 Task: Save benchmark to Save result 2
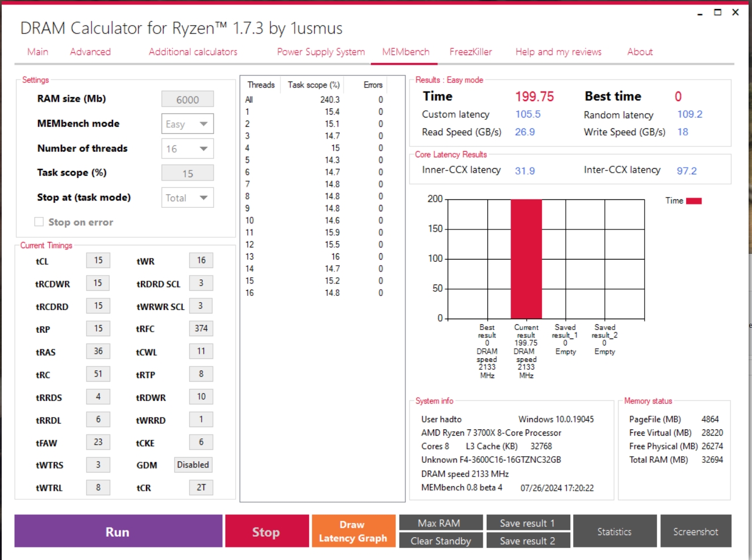(x=528, y=541)
